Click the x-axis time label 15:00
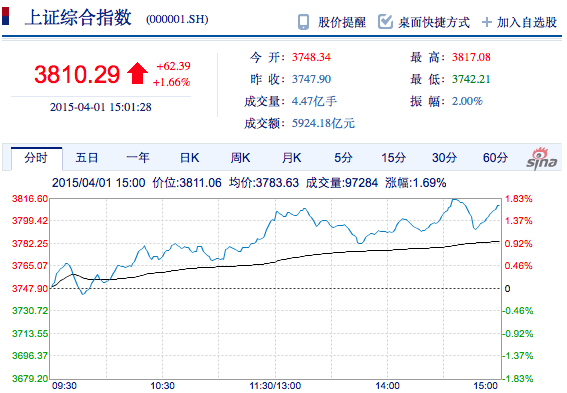 [x=486, y=386]
